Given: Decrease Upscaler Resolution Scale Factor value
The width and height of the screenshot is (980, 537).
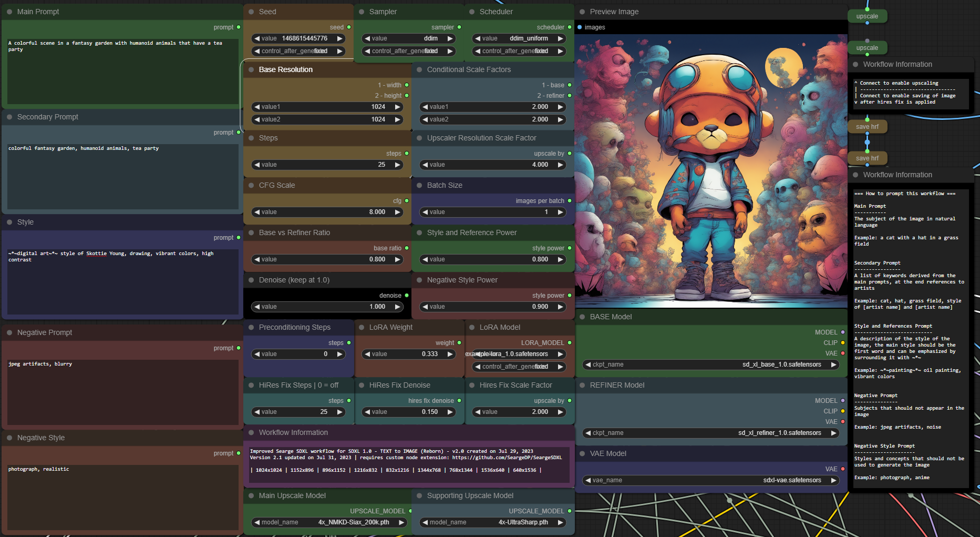Looking at the screenshot, I should click(x=425, y=165).
